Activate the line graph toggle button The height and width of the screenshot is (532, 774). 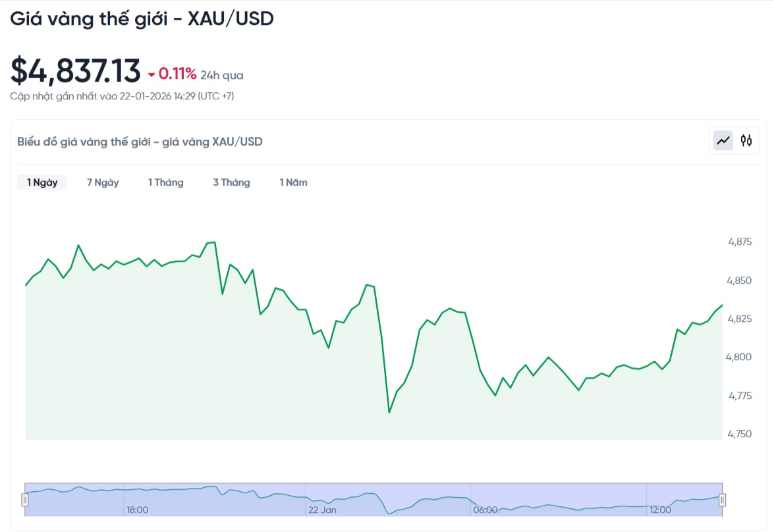[723, 140]
